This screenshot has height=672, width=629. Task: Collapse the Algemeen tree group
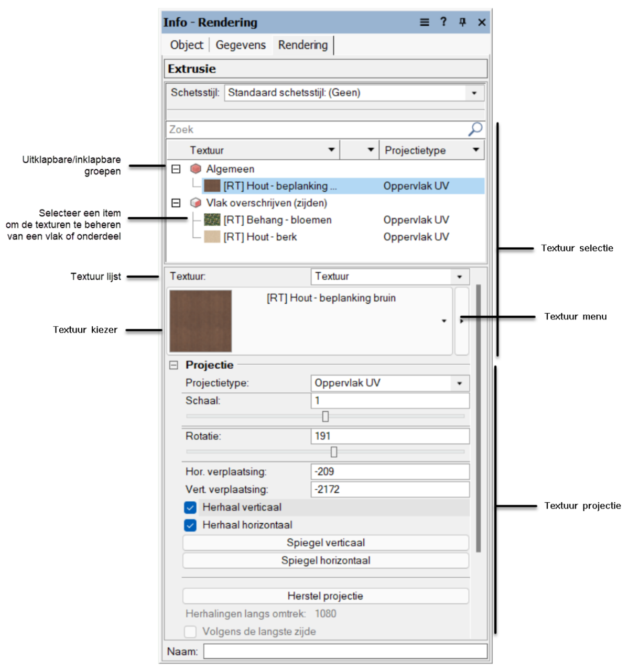point(176,169)
